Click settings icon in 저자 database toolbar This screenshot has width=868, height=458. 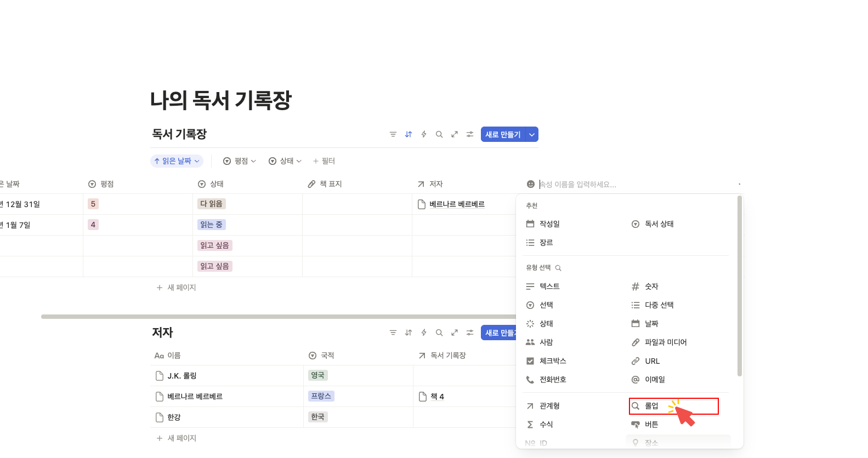470,333
